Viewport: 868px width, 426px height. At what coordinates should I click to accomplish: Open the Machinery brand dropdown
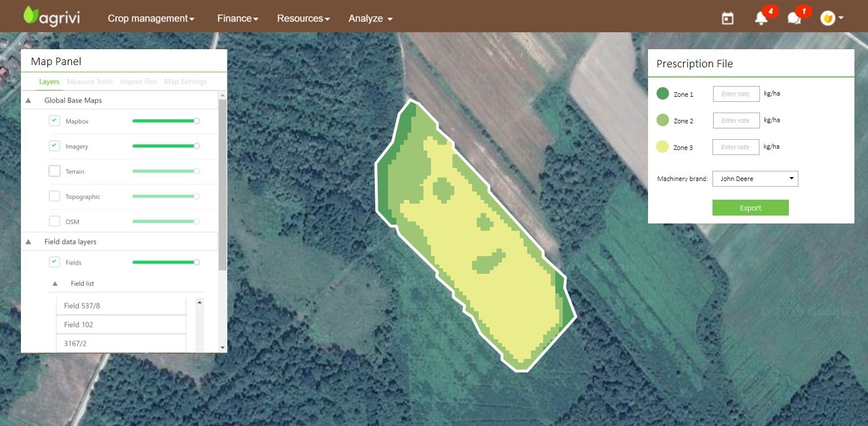(755, 179)
